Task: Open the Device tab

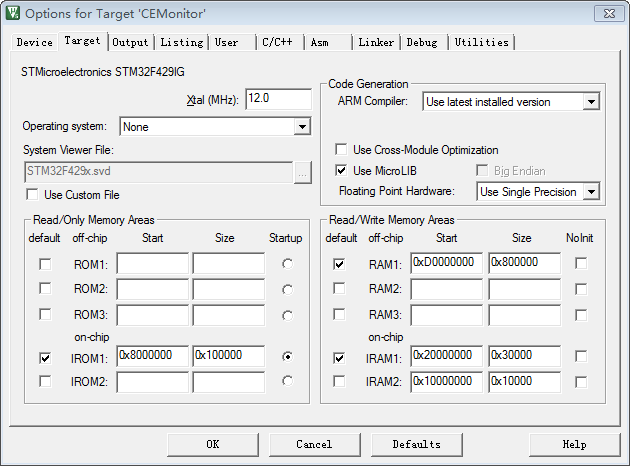Action: 35,42
